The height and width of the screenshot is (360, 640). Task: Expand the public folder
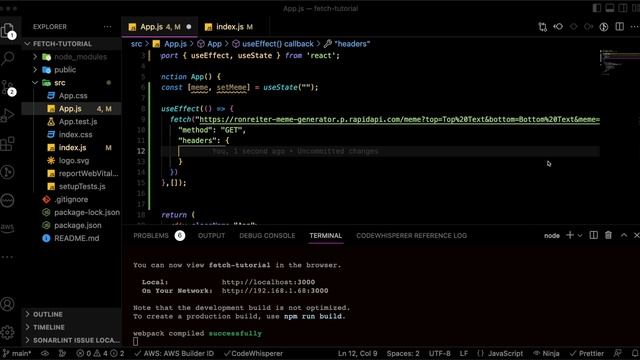pos(72,70)
